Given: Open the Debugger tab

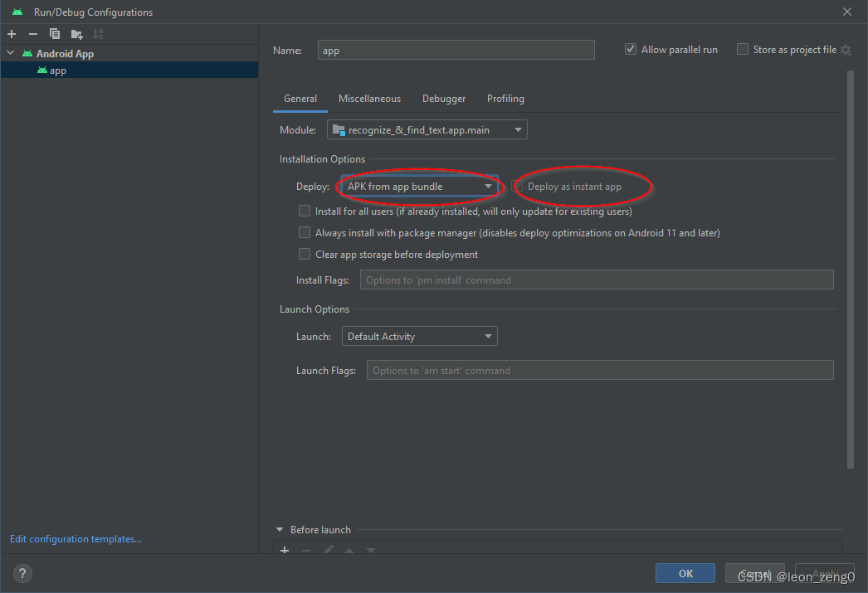Looking at the screenshot, I should 443,99.
